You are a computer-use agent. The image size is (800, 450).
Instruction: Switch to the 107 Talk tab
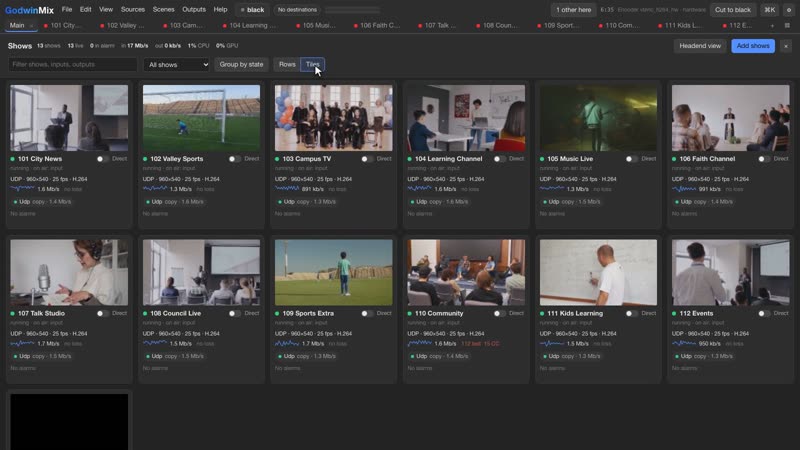click(x=437, y=26)
